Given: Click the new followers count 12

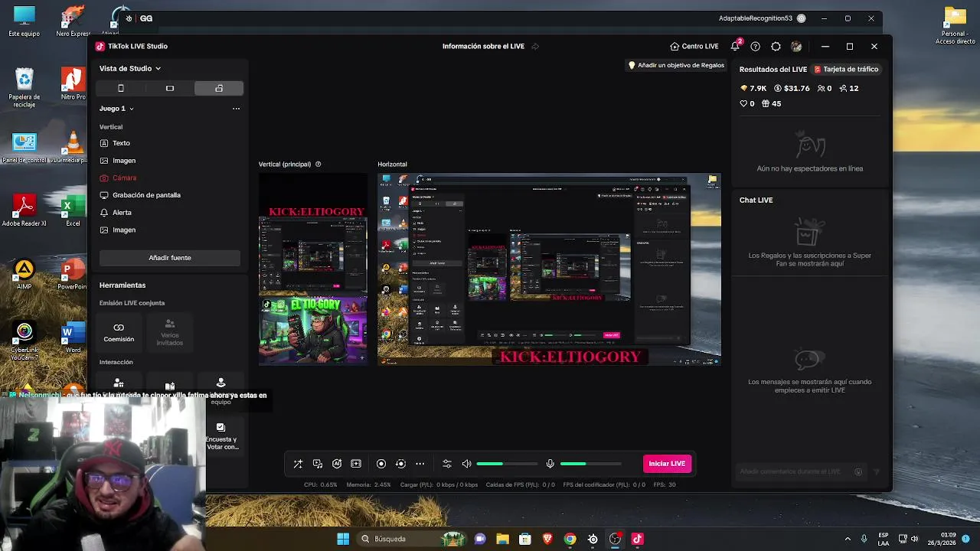Looking at the screenshot, I should tap(849, 88).
